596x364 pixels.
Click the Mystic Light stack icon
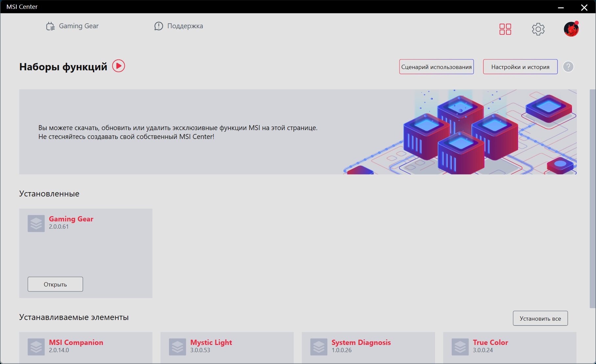pos(177,347)
